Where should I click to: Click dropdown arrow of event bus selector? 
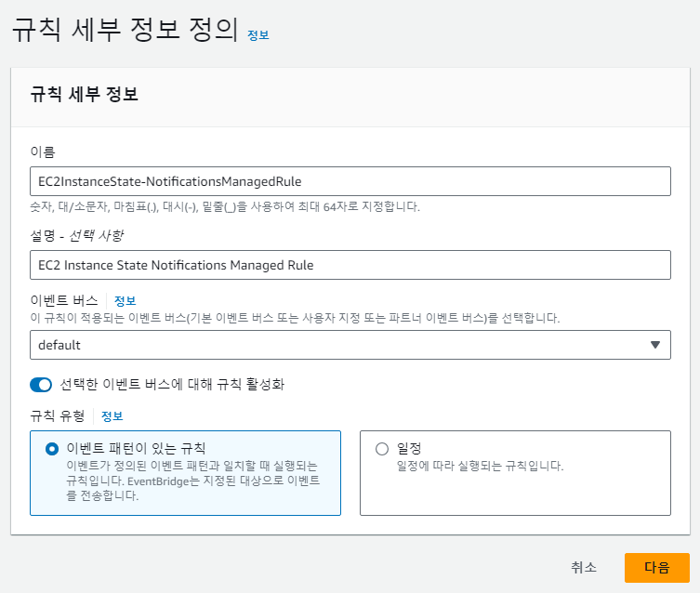654,345
